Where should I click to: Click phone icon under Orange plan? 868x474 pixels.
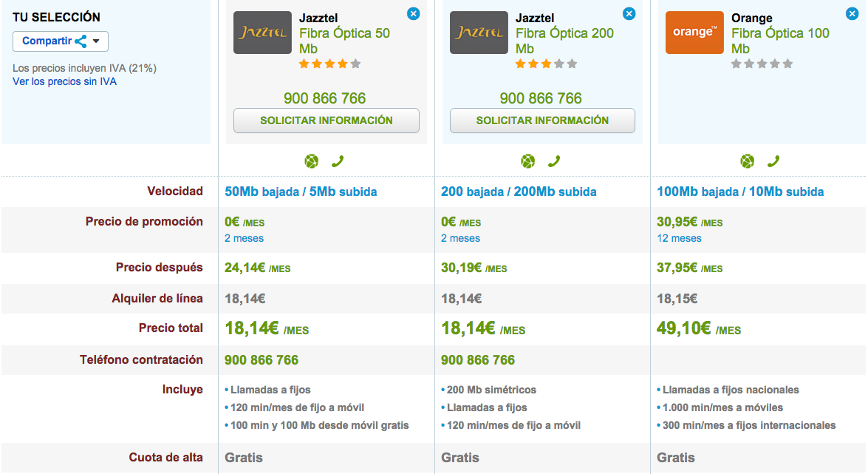[773, 161]
